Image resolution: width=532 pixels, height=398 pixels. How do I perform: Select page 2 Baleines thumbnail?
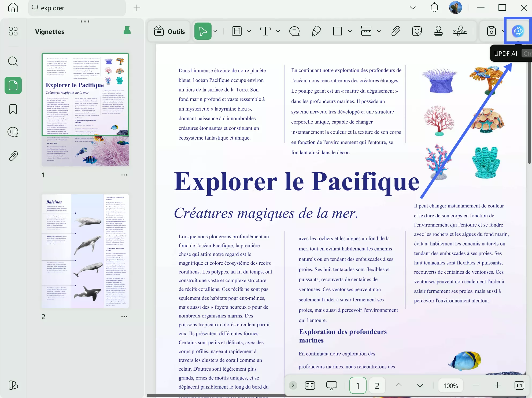click(85, 251)
